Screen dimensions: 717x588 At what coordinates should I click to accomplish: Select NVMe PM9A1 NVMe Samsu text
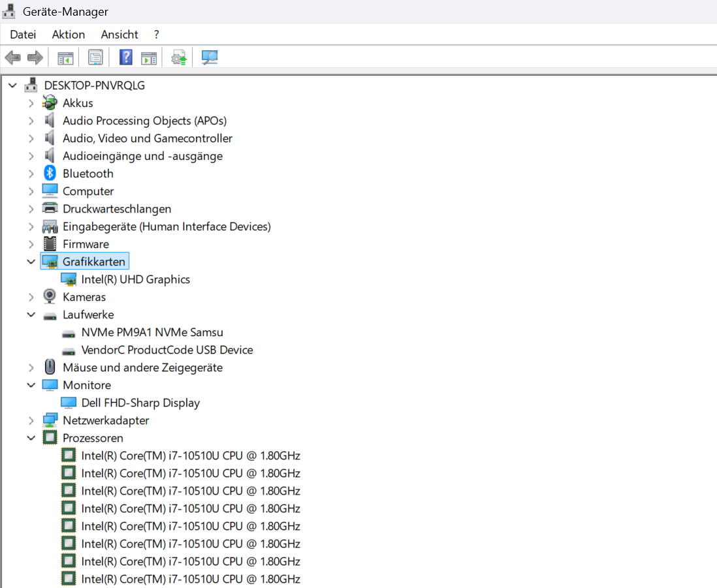click(x=152, y=332)
